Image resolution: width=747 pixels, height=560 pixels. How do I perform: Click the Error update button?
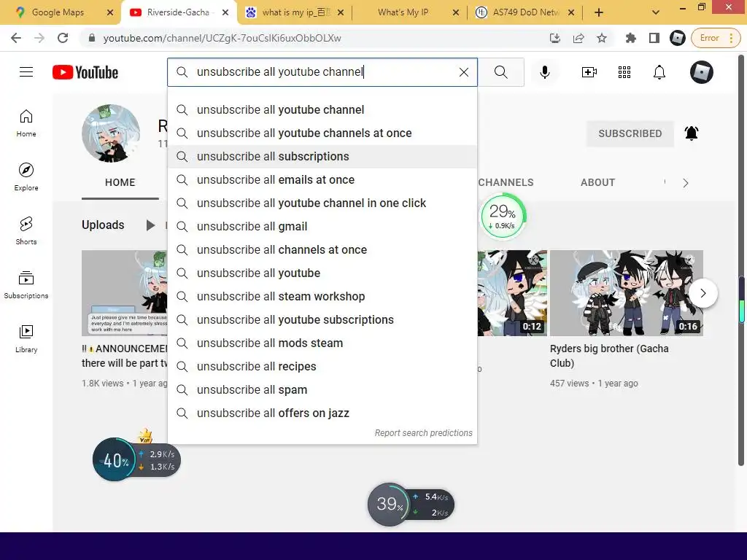tap(716, 38)
